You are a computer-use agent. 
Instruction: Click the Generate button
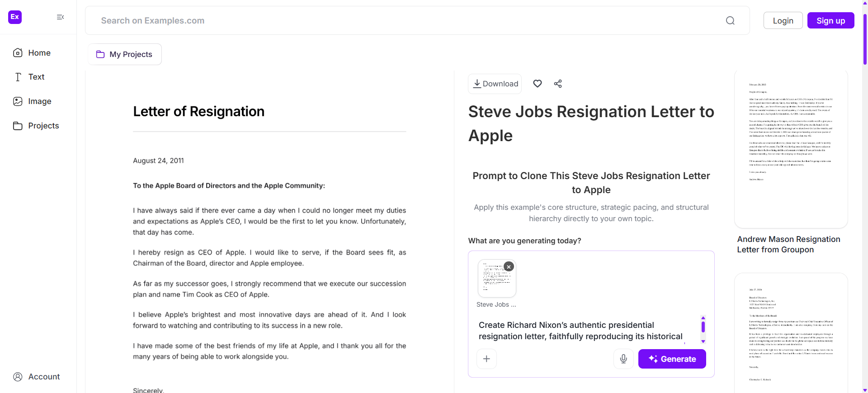click(672, 359)
